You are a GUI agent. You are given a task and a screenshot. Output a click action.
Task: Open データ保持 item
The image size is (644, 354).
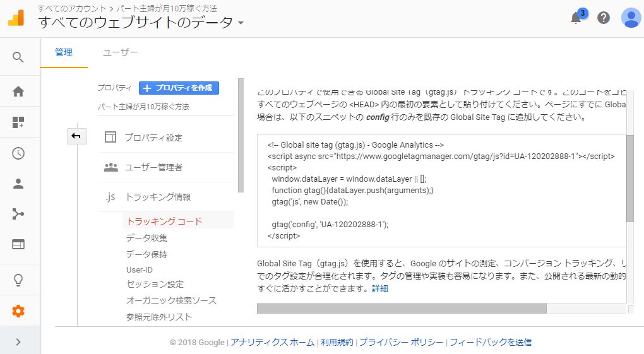pos(146,254)
